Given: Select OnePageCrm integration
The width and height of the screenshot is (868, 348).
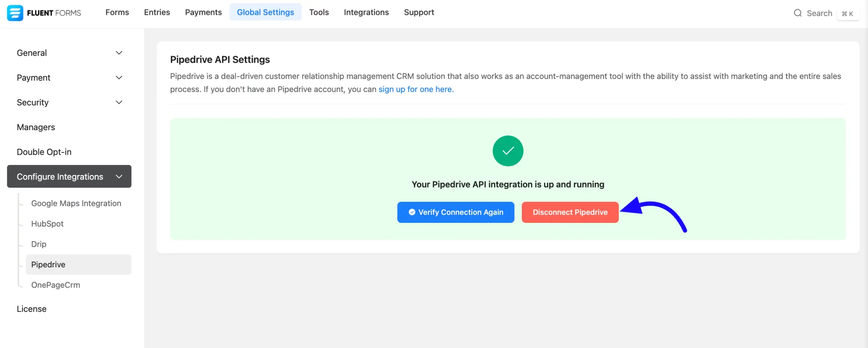Looking at the screenshot, I should tap(56, 285).
